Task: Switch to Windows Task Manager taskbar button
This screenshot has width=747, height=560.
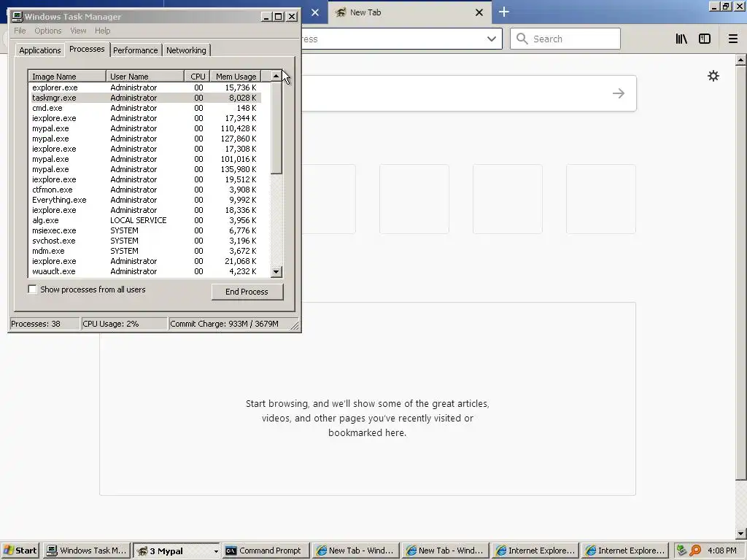Action: 86,551
